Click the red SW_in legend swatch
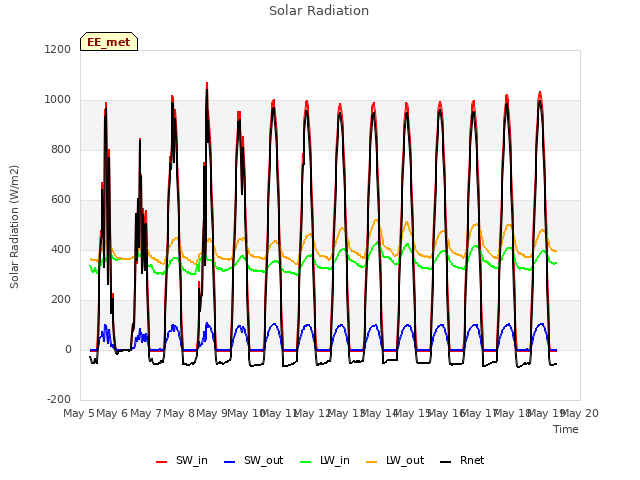The width and height of the screenshot is (640, 480). coord(162,462)
